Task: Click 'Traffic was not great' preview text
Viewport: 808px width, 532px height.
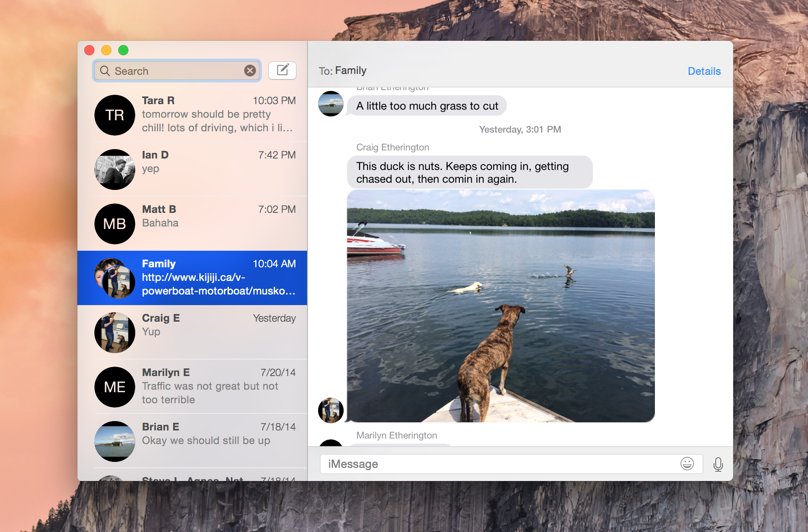Action: click(x=210, y=393)
